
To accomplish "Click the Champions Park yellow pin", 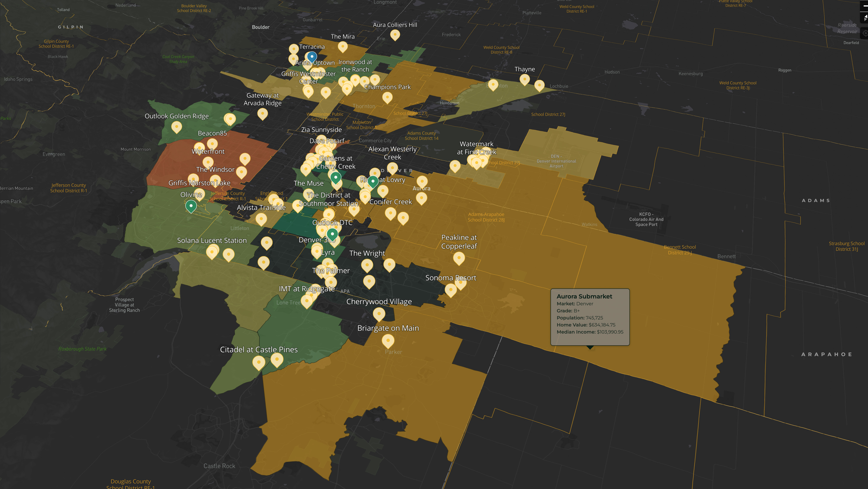I will [387, 97].
